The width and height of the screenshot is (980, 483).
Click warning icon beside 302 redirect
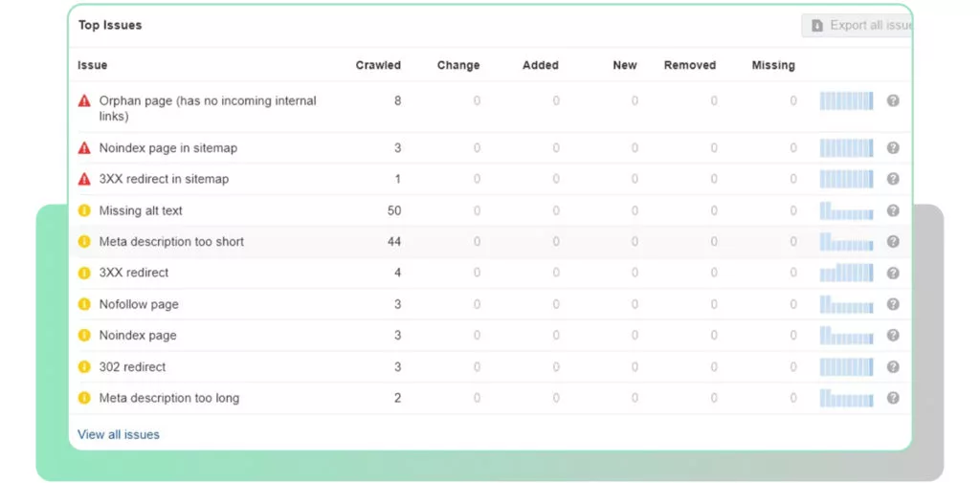[x=84, y=366]
